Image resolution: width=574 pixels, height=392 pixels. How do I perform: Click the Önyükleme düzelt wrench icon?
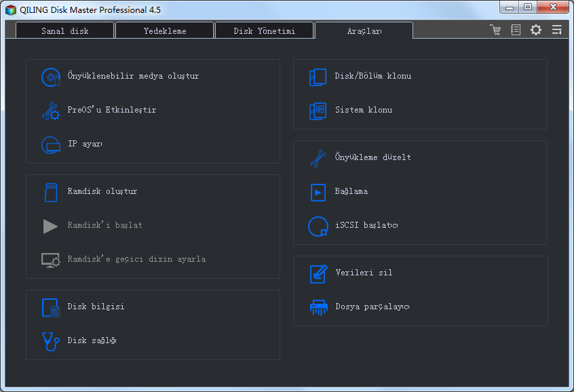pyautogui.click(x=318, y=159)
